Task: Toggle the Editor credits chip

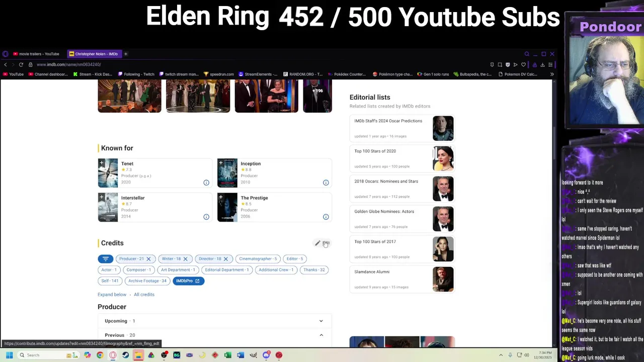Action: coord(295,259)
